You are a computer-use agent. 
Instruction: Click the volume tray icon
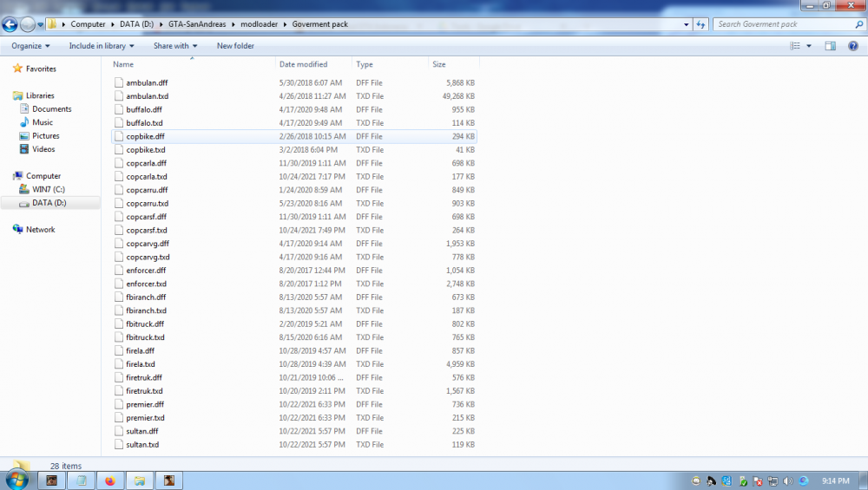click(x=788, y=481)
